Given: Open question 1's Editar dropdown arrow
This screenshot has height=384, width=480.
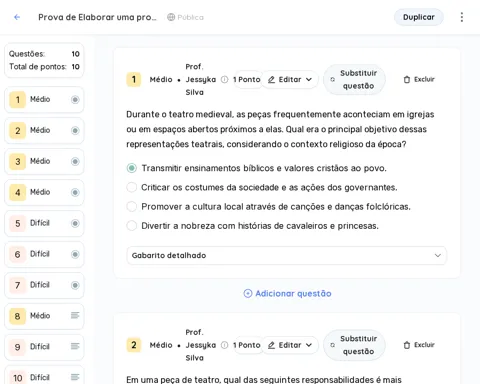Looking at the screenshot, I should [x=309, y=79].
